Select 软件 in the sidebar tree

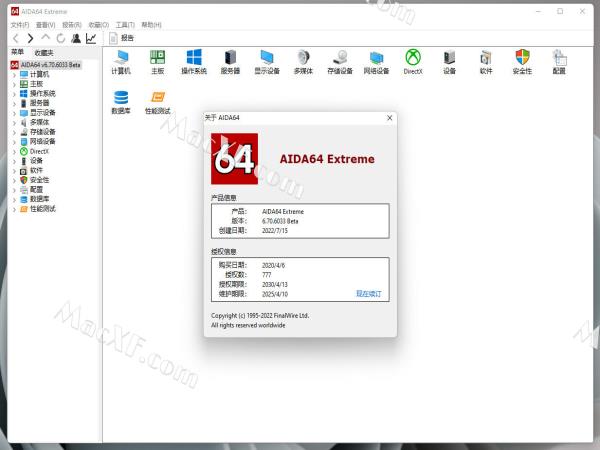point(36,170)
